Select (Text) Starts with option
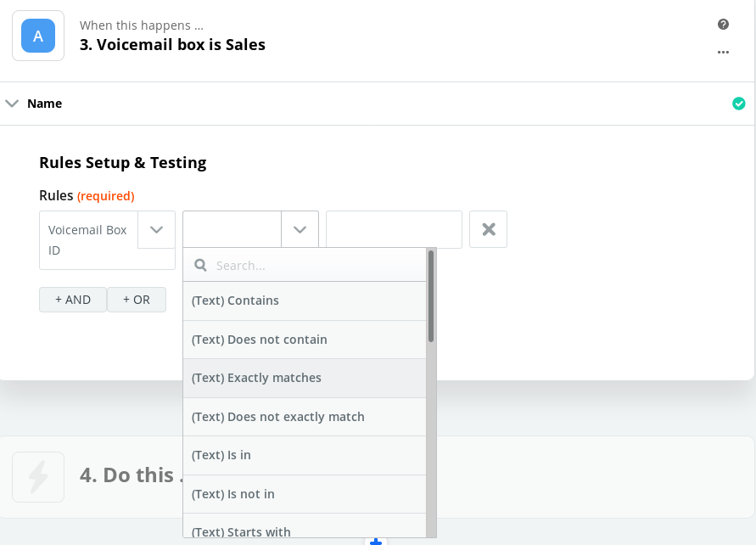Screen dimensions: 756x545 click(x=305, y=526)
